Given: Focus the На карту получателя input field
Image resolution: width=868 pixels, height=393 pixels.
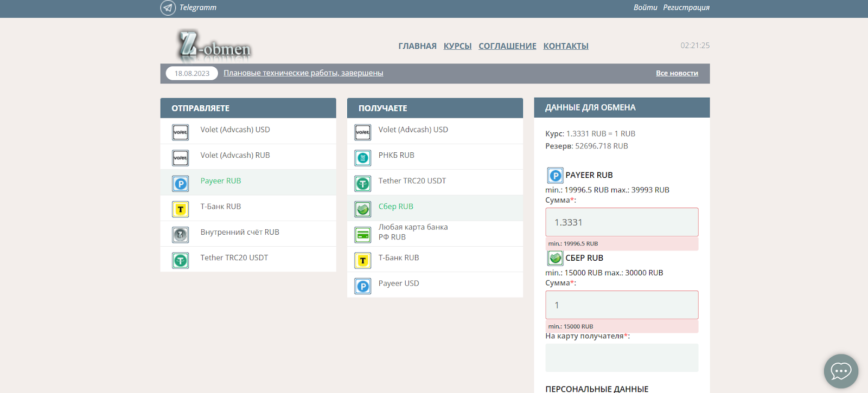Looking at the screenshot, I should click(x=622, y=358).
